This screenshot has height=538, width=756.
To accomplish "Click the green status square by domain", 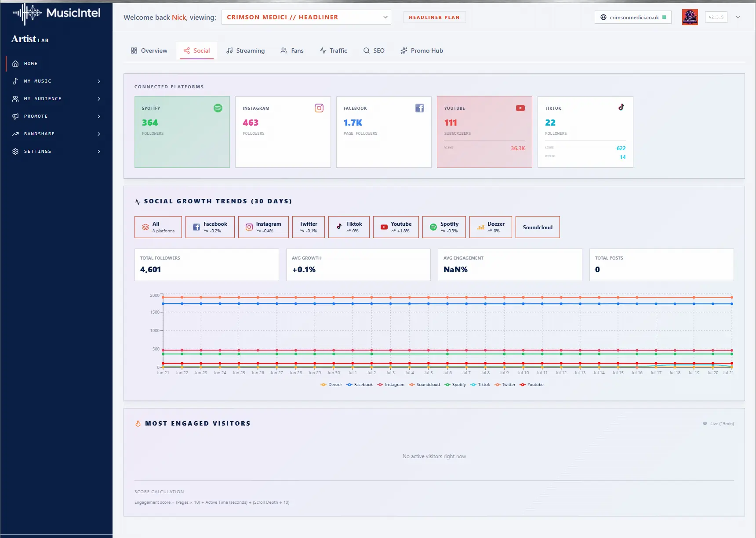I will pos(664,17).
